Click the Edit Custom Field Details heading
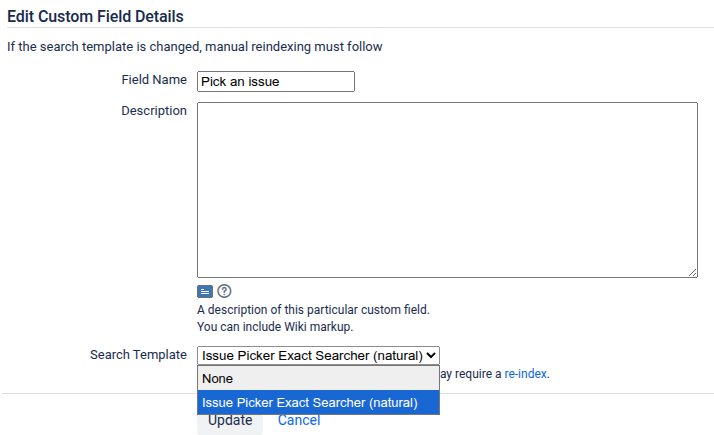Viewport: 714px width, 435px height. (x=95, y=16)
